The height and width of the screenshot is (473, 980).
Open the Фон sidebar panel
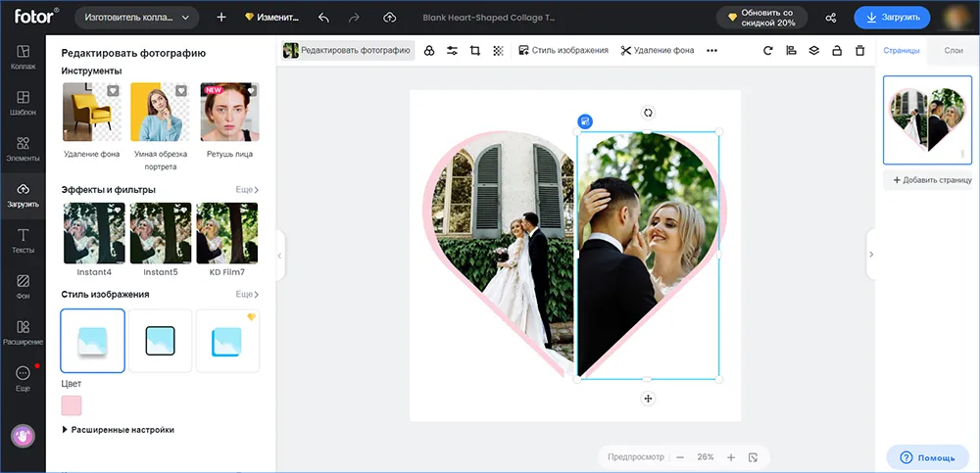(x=24, y=287)
